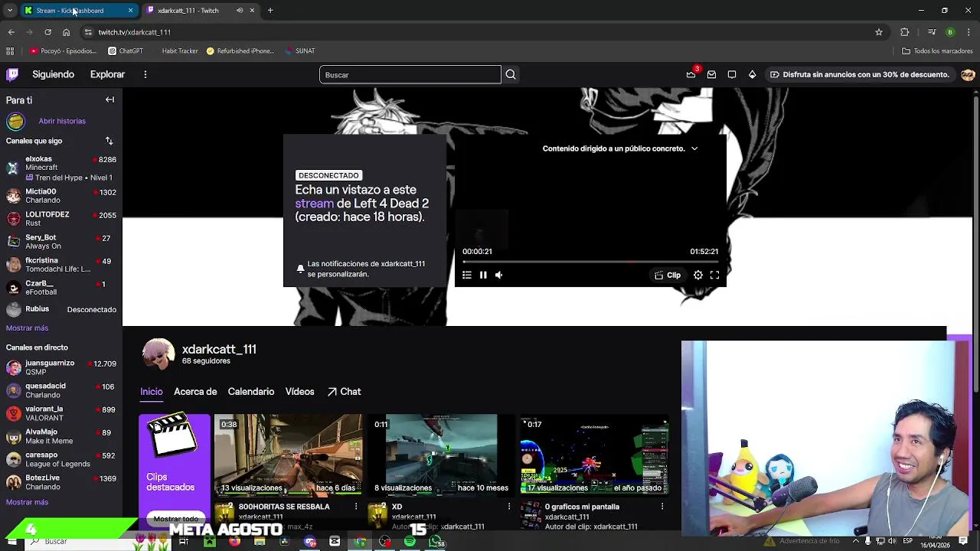Open Todos los marcadores bookmarks folder

pyautogui.click(x=937, y=51)
